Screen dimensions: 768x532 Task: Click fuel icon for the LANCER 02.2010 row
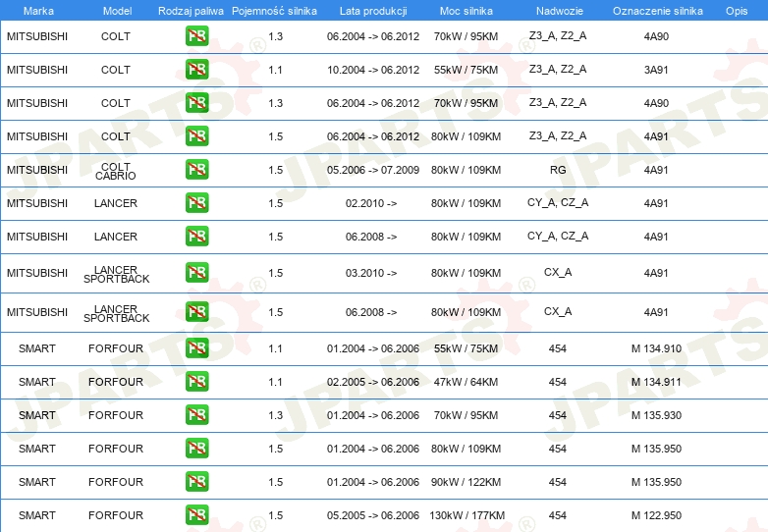[x=196, y=202]
